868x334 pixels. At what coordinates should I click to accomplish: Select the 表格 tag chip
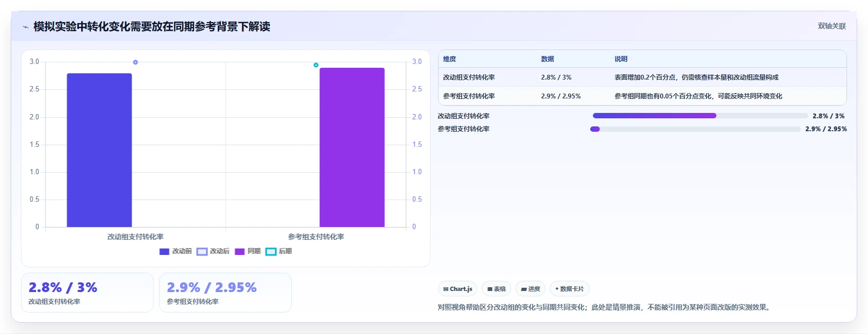pos(496,289)
